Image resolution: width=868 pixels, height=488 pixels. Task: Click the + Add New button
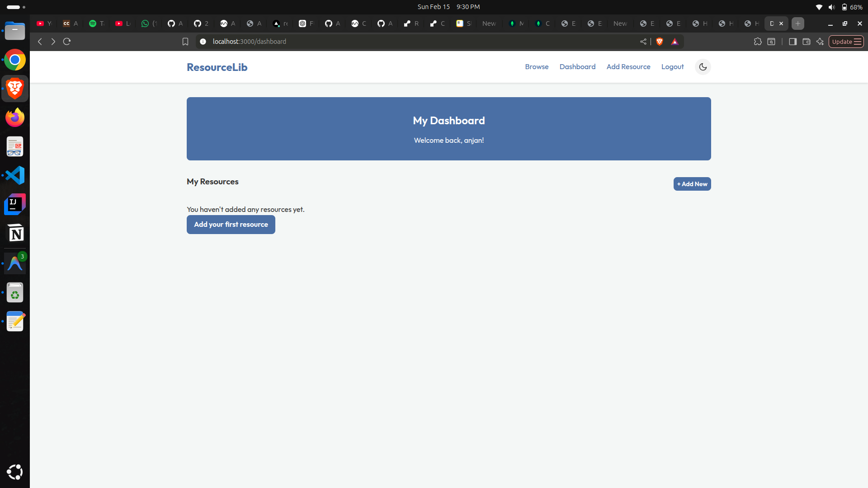[692, 184]
